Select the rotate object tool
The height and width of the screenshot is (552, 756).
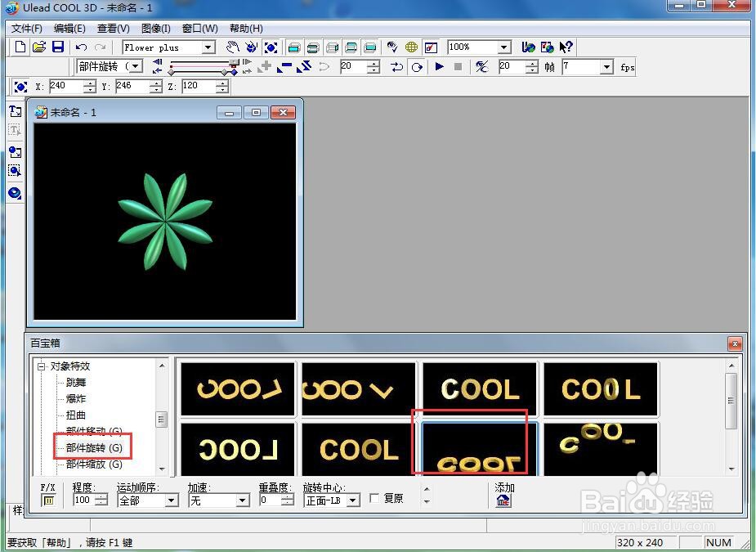pyautogui.click(x=251, y=47)
